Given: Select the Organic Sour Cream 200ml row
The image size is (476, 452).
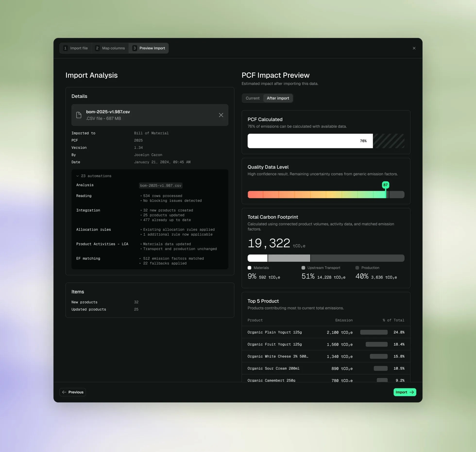Looking at the screenshot, I should click(x=326, y=368).
